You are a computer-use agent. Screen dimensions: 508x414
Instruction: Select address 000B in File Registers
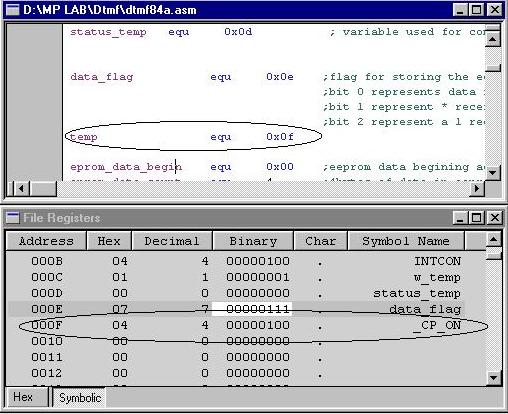(47, 261)
